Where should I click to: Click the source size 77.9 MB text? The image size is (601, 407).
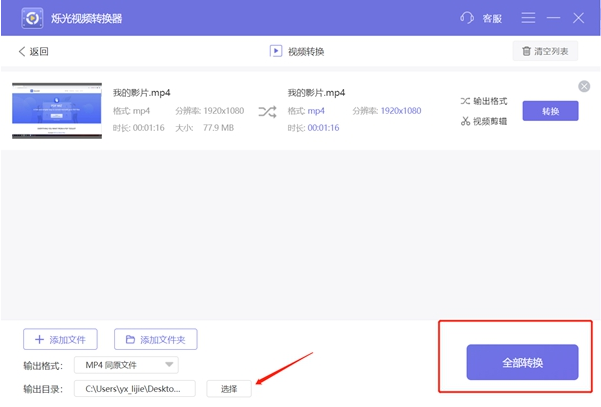(x=218, y=128)
